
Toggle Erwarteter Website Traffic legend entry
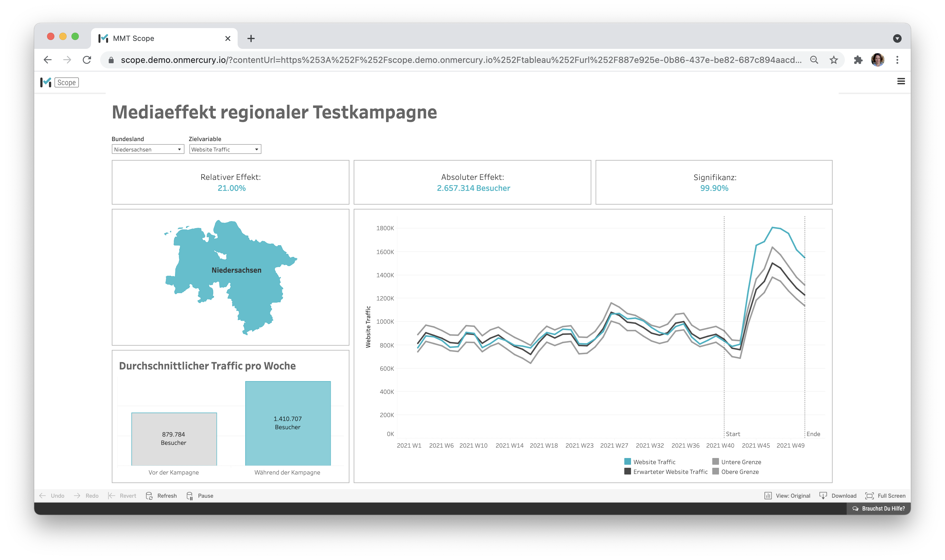(670, 472)
